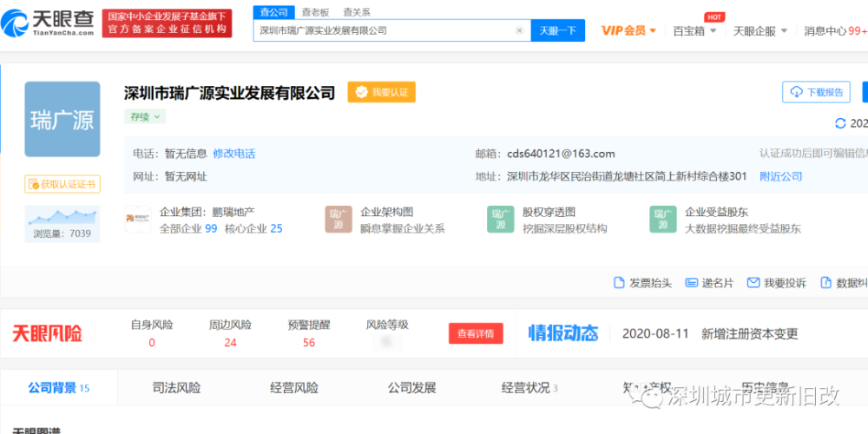The image size is (868, 434).
Task: Click the 股权穿透图 icon
Action: (501, 220)
